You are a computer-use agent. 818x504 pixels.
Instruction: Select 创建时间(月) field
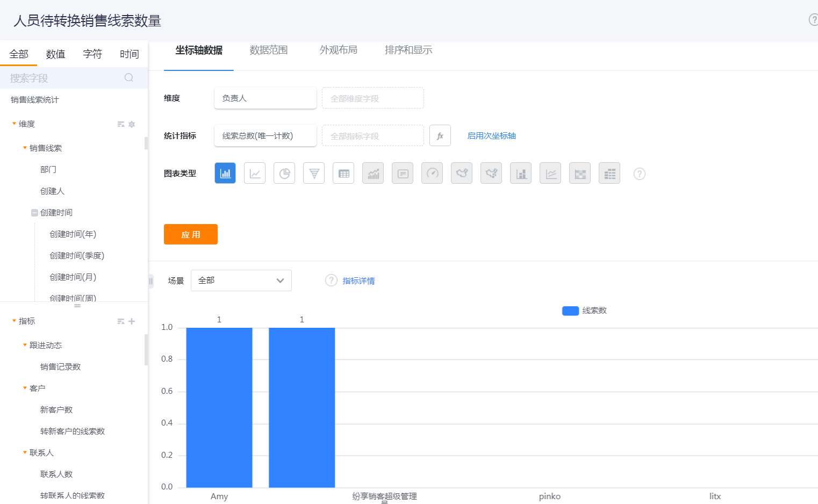pos(73,277)
